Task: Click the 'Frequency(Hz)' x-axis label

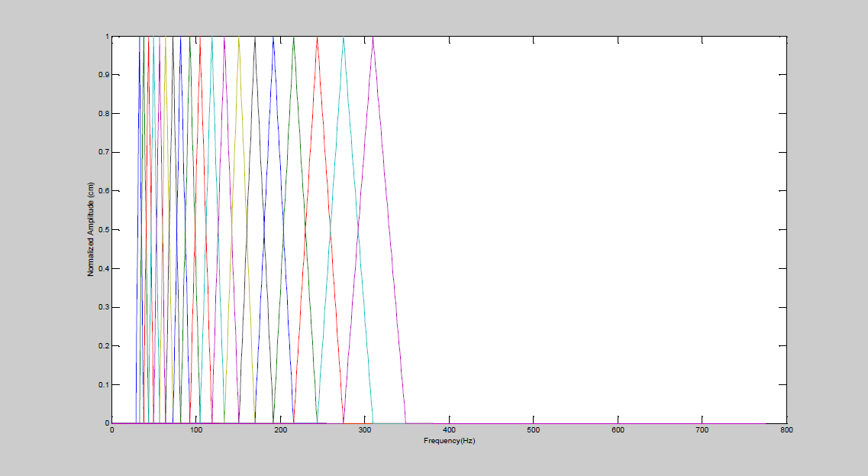Action: 450,441
